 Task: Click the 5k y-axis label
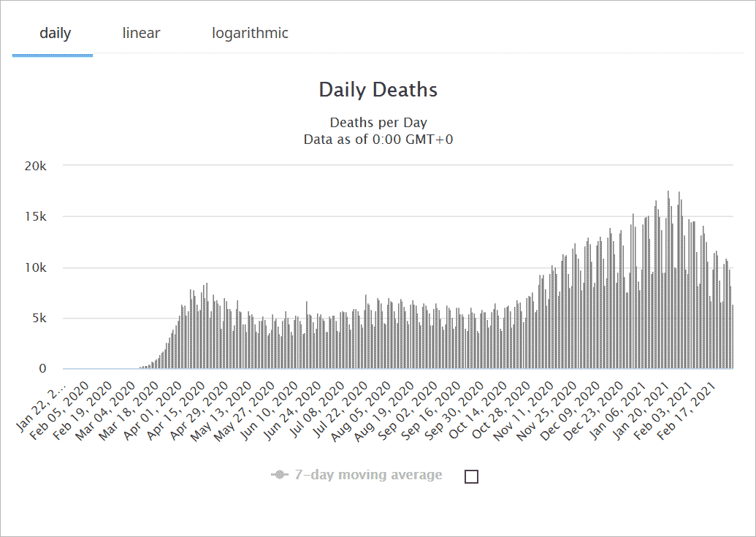(x=38, y=319)
